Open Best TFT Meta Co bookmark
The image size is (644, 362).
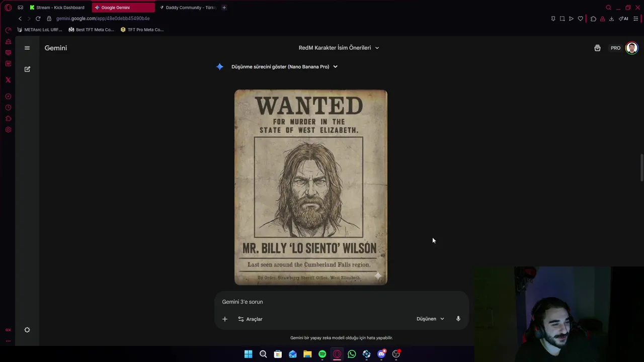(x=91, y=30)
